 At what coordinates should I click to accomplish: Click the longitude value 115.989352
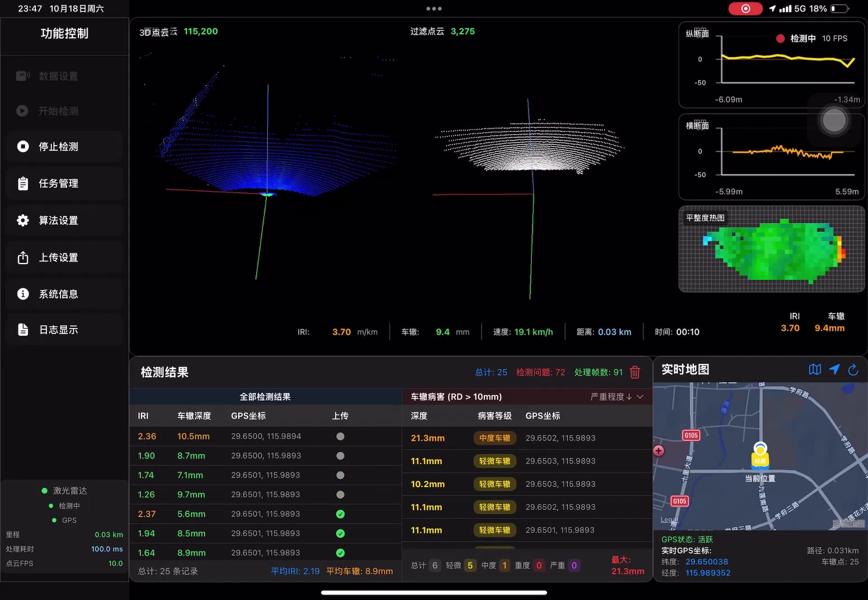click(x=708, y=573)
